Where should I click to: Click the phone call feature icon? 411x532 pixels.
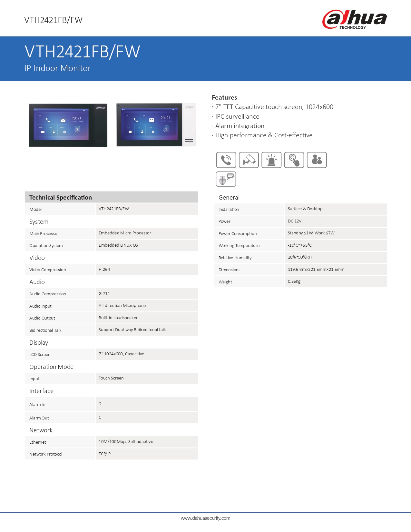click(x=226, y=160)
